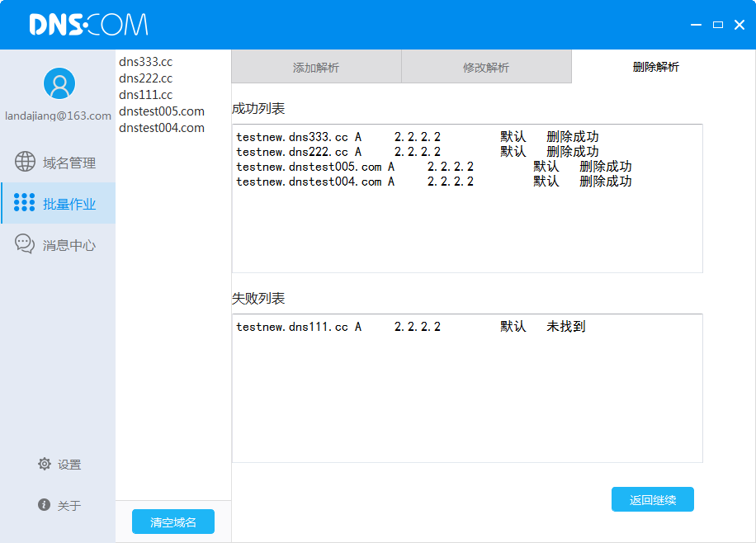Image resolution: width=756 pixels, height=543 pixels.
Task: Click the landajiang@163.com account label
Action: (58, 116)
